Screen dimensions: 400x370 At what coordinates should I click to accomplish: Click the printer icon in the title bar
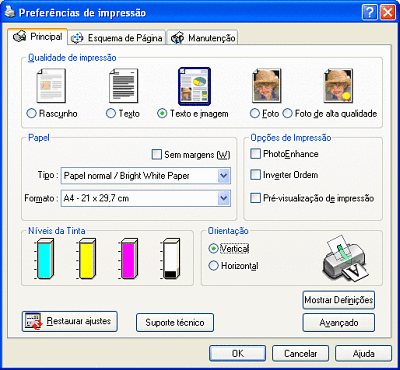10,13
